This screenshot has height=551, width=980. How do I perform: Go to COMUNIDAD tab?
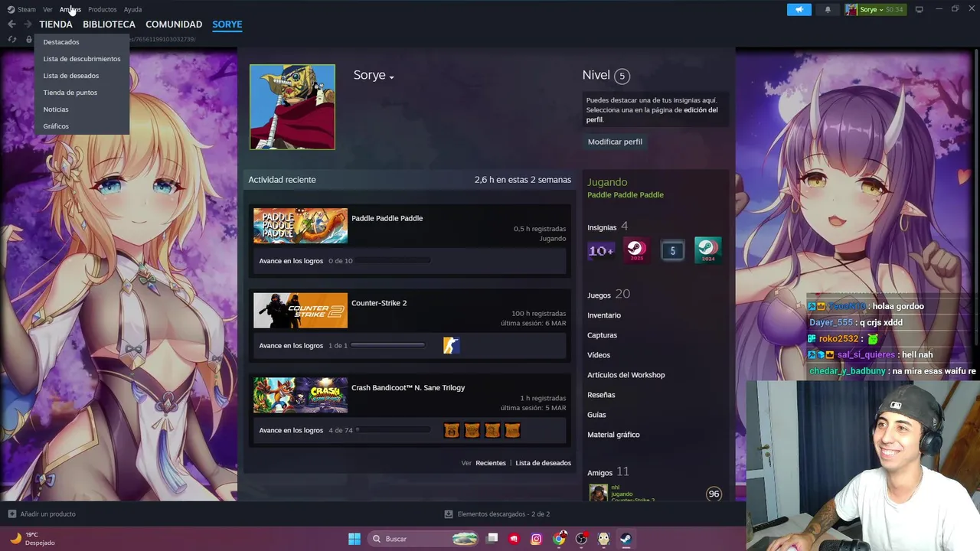(x=174, y=24)
